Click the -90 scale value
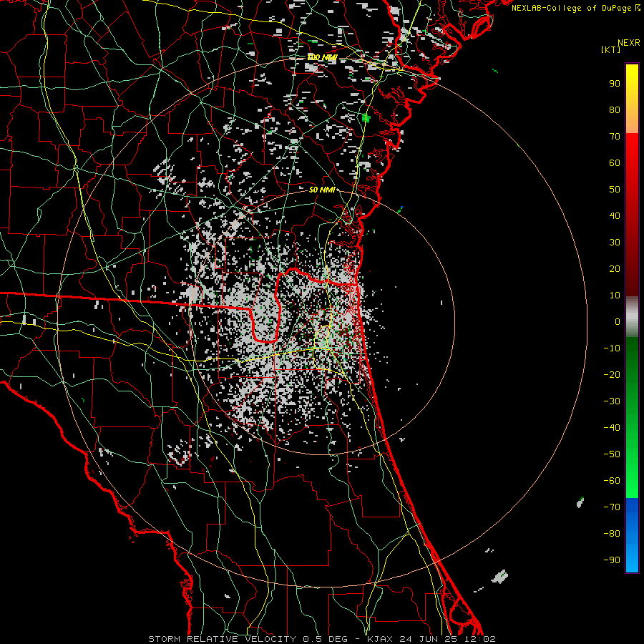644x644 pixels. [x=612, y=560]
